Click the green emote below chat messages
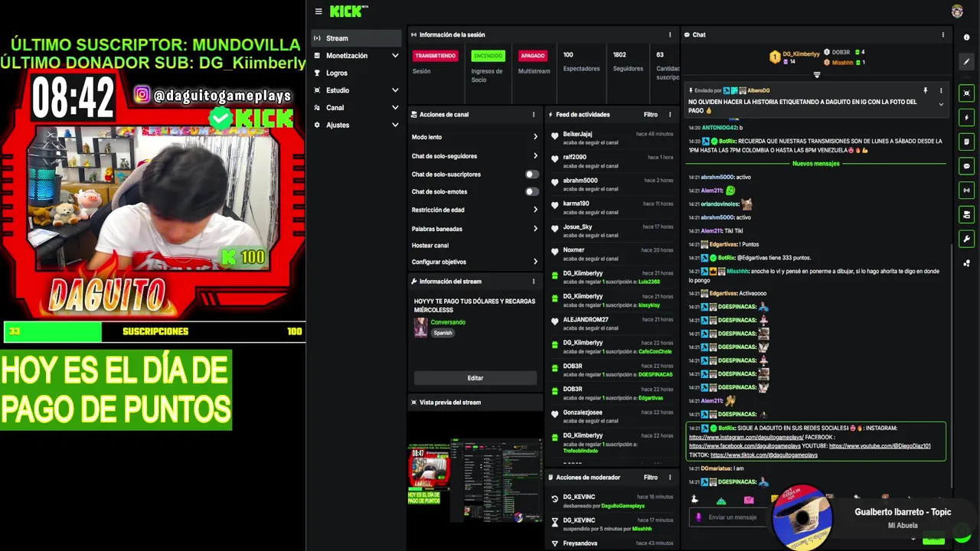 (x=721, y=500)
